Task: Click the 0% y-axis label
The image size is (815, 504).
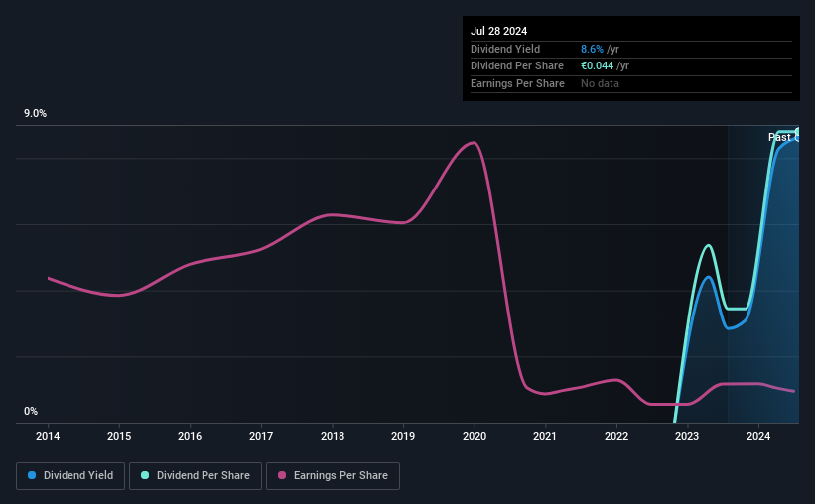Action: tap(31, 411)
